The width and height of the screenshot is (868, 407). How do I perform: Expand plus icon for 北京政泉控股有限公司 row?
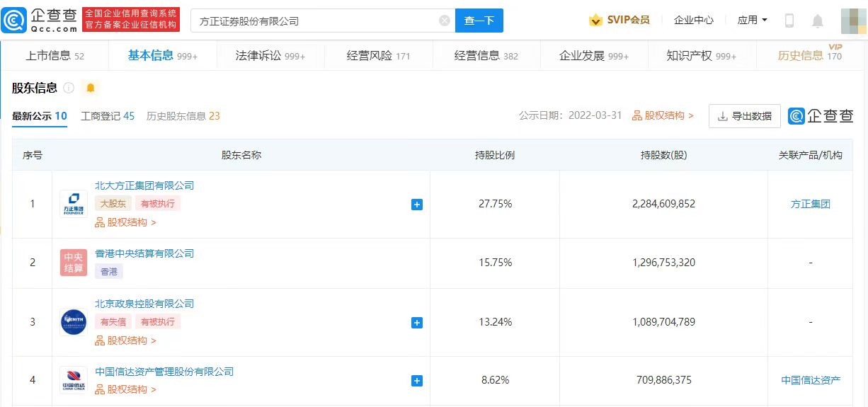tap(417, 323)
